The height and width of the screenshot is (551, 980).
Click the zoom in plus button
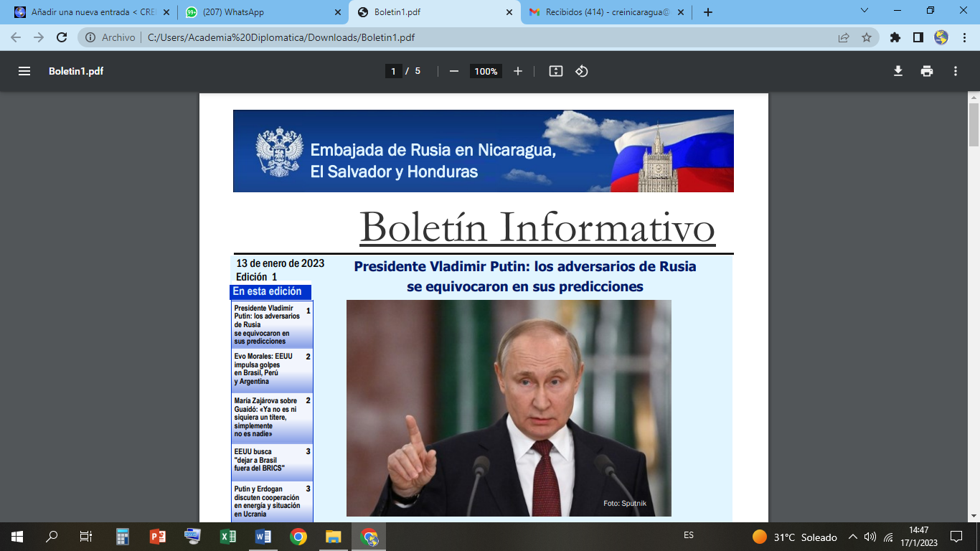[x=518, y=71]
